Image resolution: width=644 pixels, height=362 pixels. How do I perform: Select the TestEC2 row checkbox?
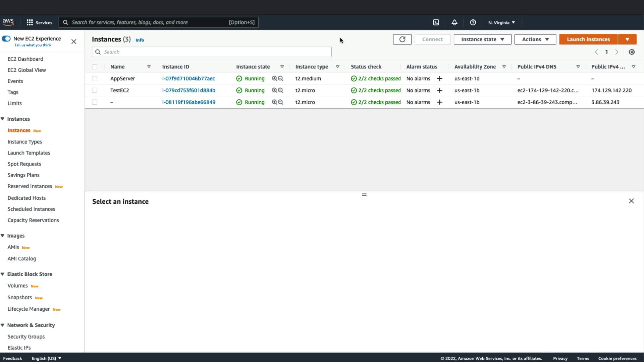pyautogui.click(x=95, y=90)
